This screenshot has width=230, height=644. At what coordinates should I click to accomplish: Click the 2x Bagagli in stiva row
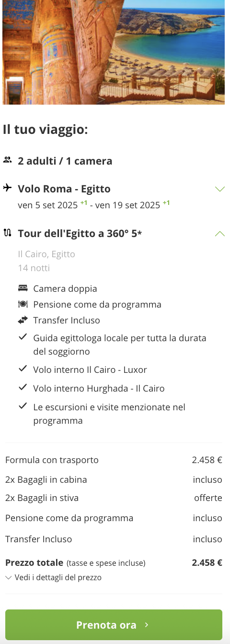(114, 498)
